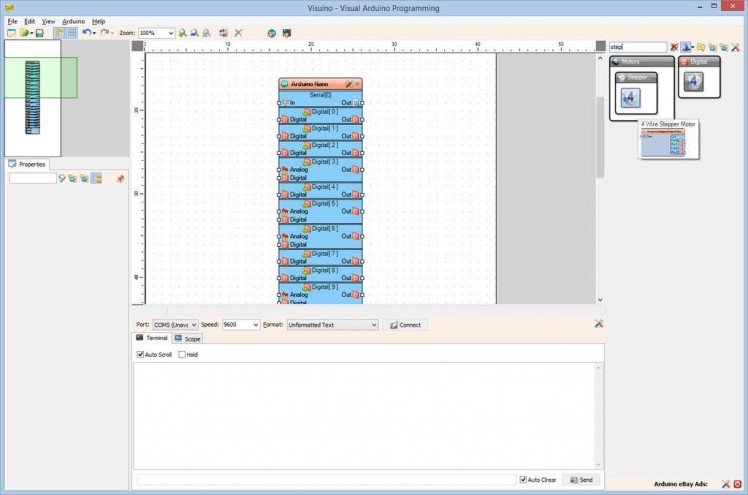Click the globe icon in main toolbar
This screenshot has height=495, width=748.
(271, 33)
